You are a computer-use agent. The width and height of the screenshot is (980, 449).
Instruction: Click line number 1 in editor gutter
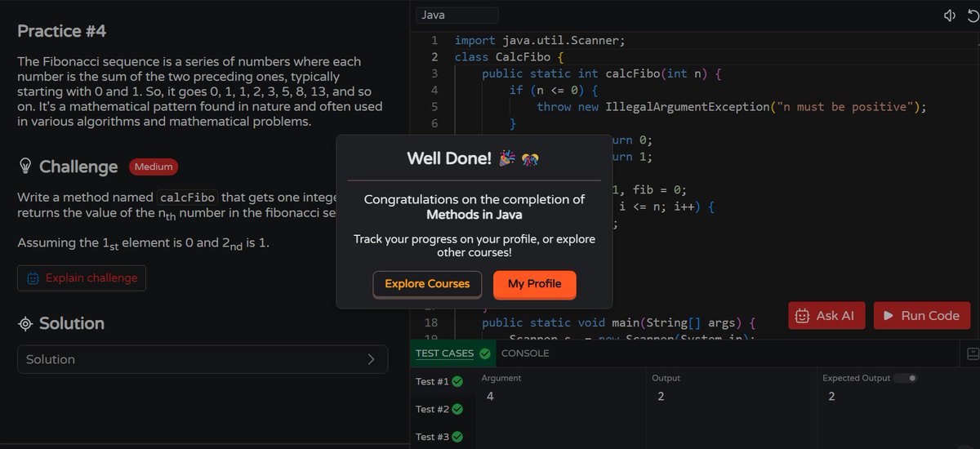[434, 40]
